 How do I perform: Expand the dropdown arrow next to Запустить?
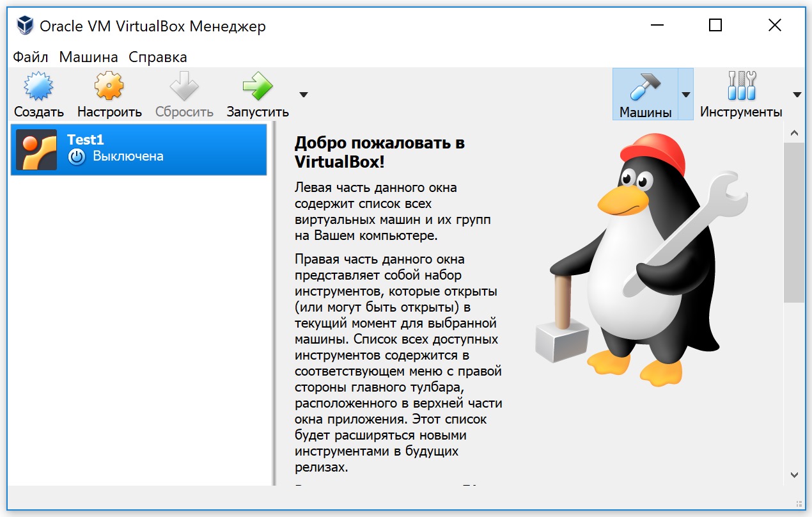(304, 95)
